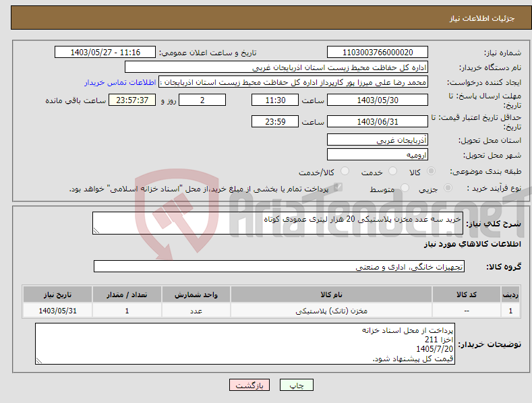Click the need number field 1103003766000020
532x403 pixels.
coord(378,53)
